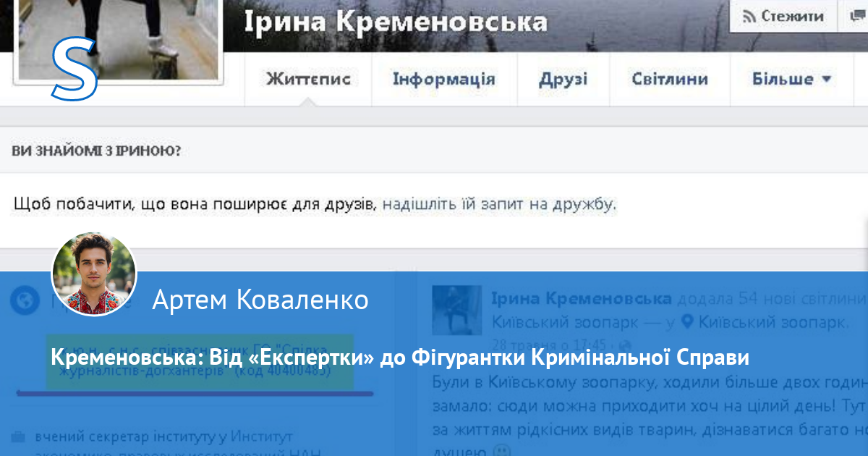Click the RSS icon on Стежити button
This screenshot has width=868, height=456.
[x=749, y=16]
